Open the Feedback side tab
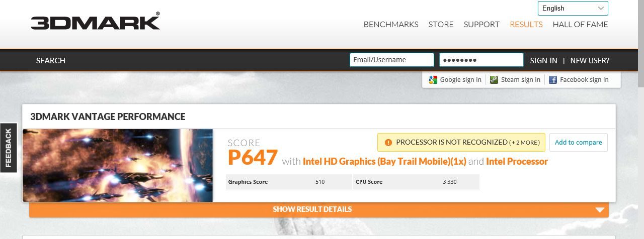 click(x=8, y=148)
